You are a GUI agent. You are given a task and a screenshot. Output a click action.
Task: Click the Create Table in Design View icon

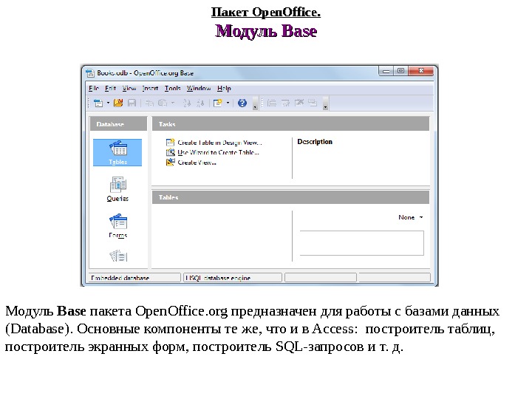[171, 143]
